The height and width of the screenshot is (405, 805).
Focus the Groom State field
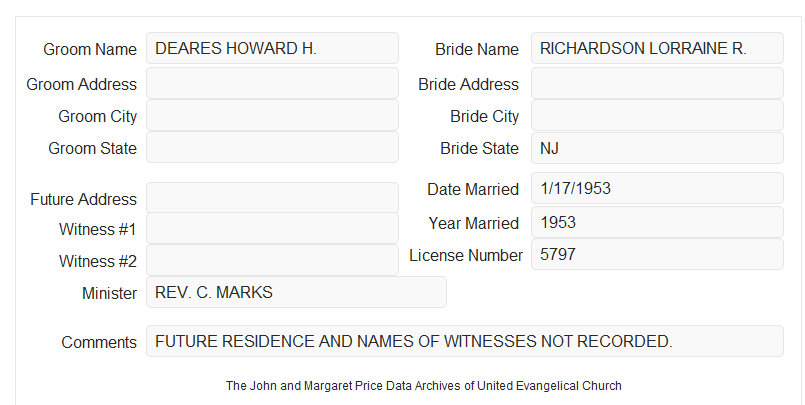point(272,147)
